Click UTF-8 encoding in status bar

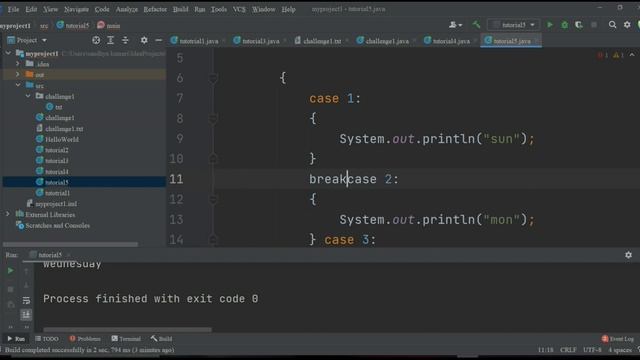[x=592, y=350]
